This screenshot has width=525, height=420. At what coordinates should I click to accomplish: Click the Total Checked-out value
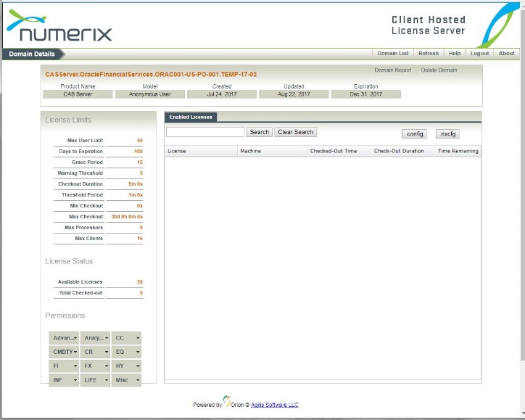(141, 293)
